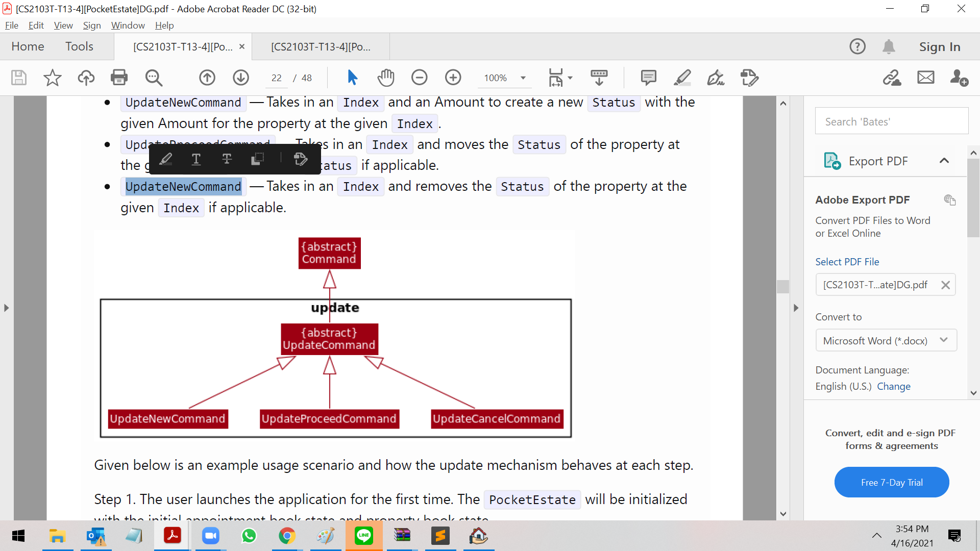Go to the next page arrow
This screenshot has height=551, width=980.
241,78
